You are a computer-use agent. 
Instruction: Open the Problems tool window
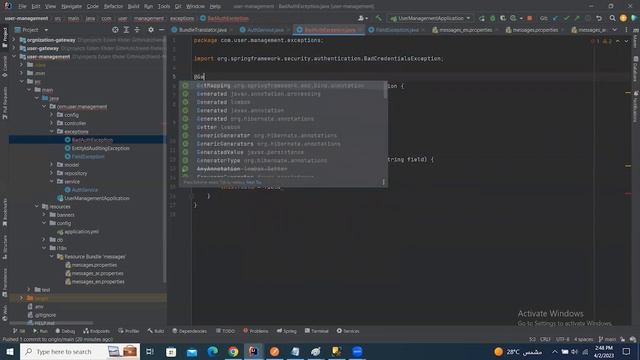coord(256,331)
